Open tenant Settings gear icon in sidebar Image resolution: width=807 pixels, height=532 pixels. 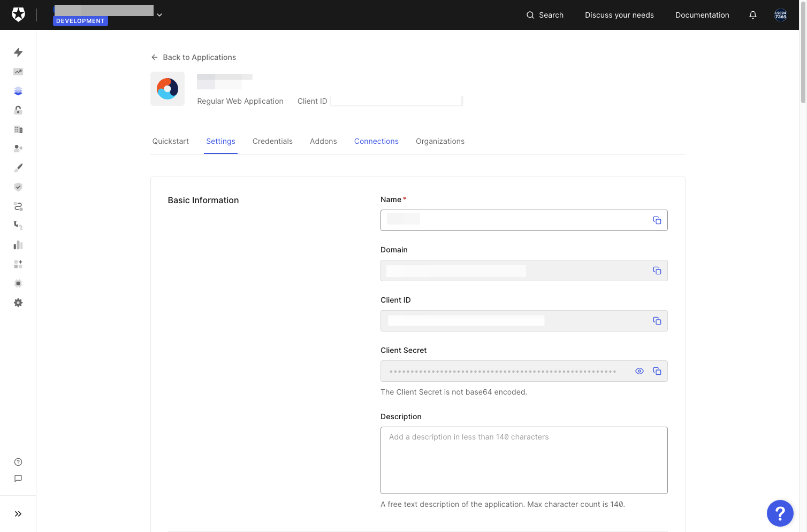18,303
